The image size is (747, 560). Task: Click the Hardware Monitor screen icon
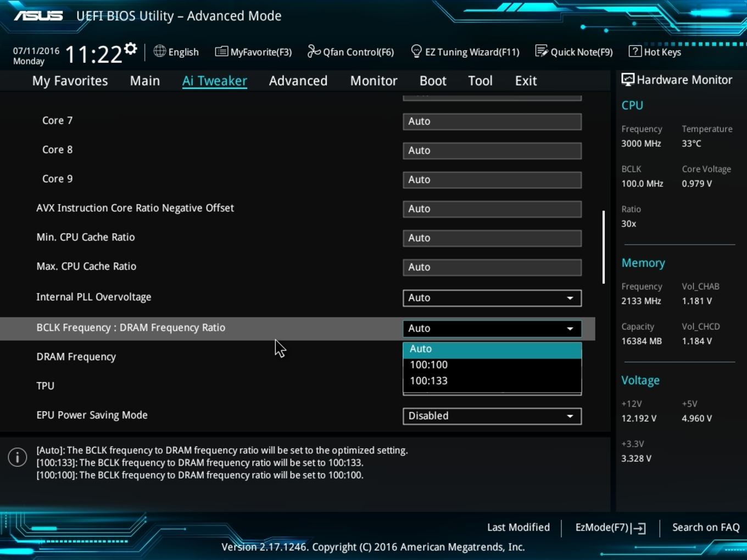pos(627,80)
